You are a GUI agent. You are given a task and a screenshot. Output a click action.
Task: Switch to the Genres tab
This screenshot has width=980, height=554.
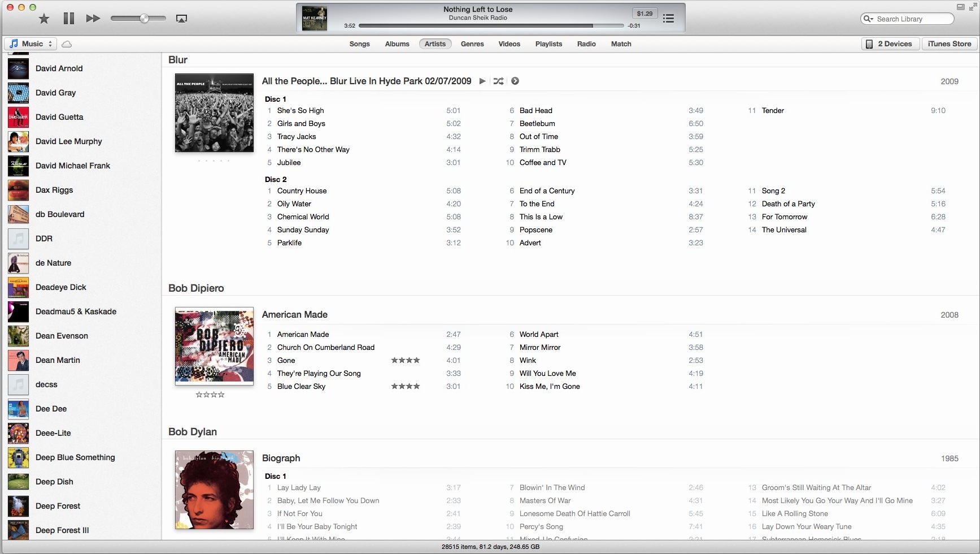(472, 44)
